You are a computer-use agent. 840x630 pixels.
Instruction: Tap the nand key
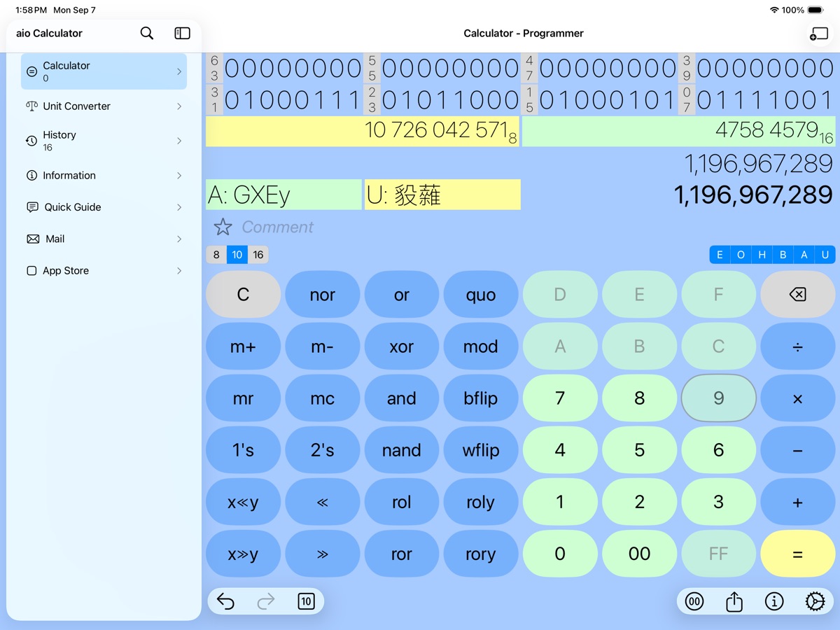pyautogui.click(x=401, y=450)
